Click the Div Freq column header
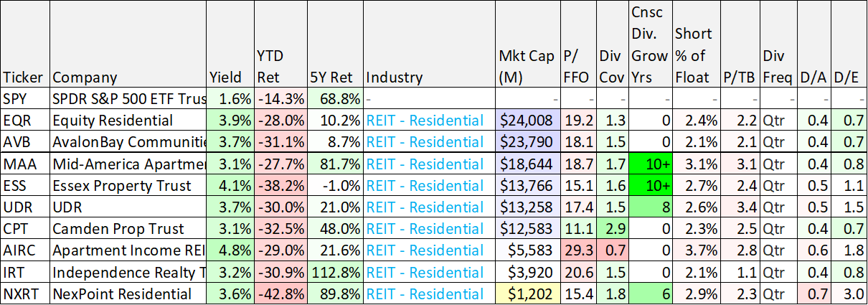868x305 pixels. coord(778,44)
